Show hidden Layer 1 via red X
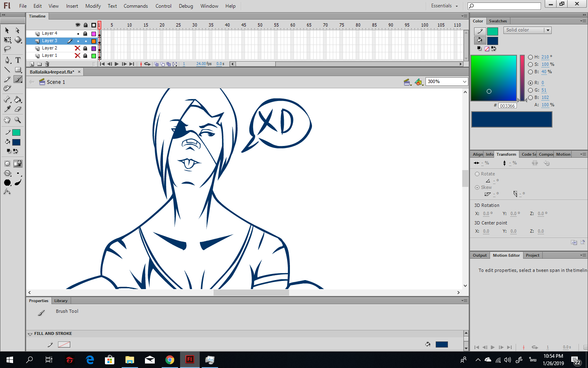Viewport: 588px width, 368px height. pyautogui.click(x=77, y=56)
